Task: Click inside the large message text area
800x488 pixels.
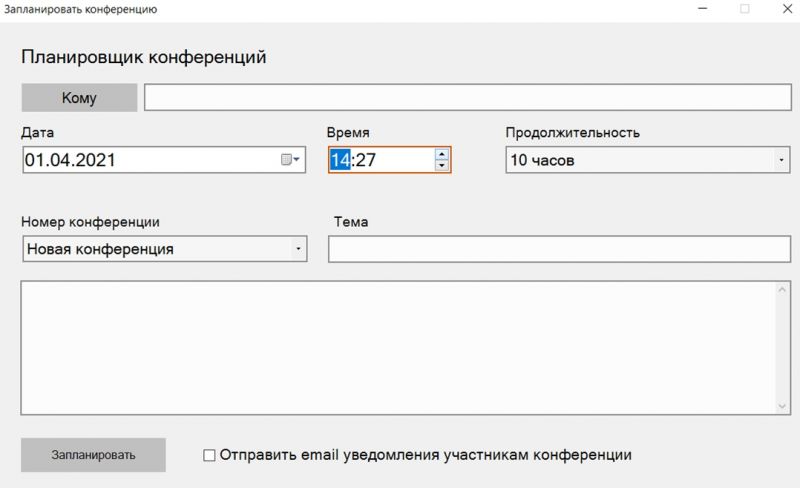Action: point(398,348)
